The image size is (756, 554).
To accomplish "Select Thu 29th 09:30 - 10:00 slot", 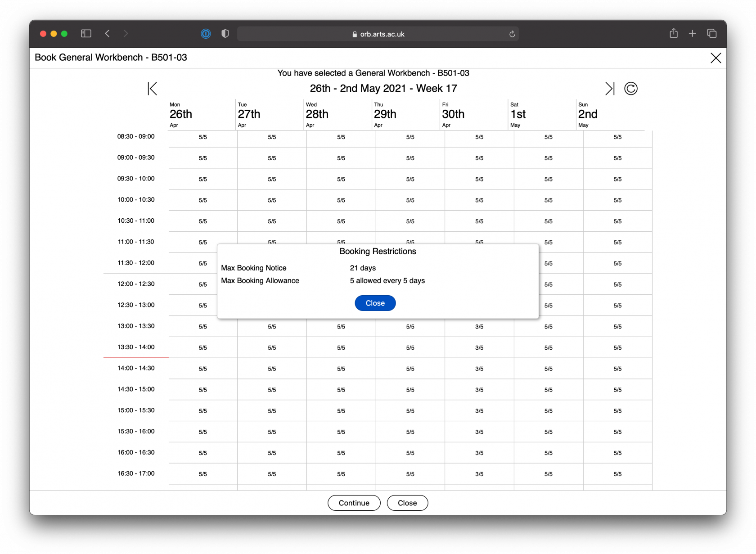I will [410, 179].
